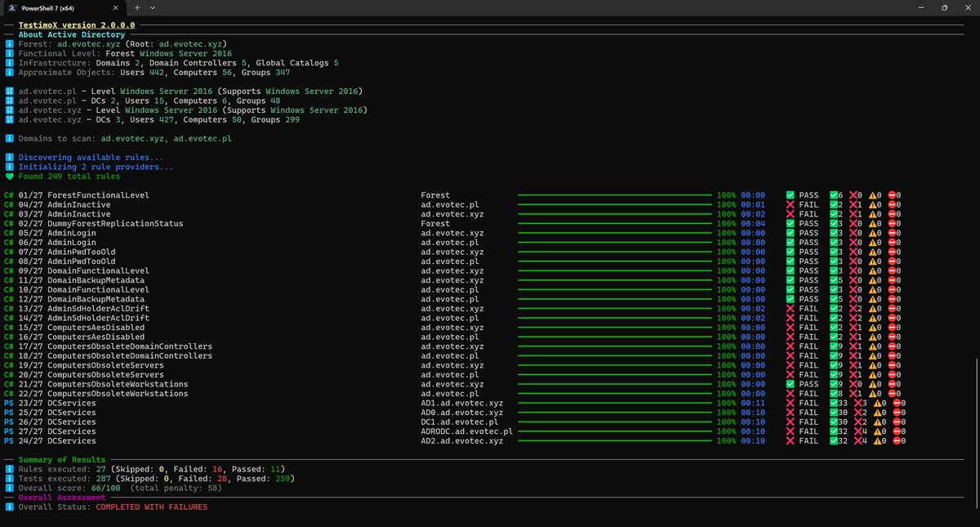Click the PowerShell icon in the tab
This screenshot has height=527, width=980.
coord(12,7)
